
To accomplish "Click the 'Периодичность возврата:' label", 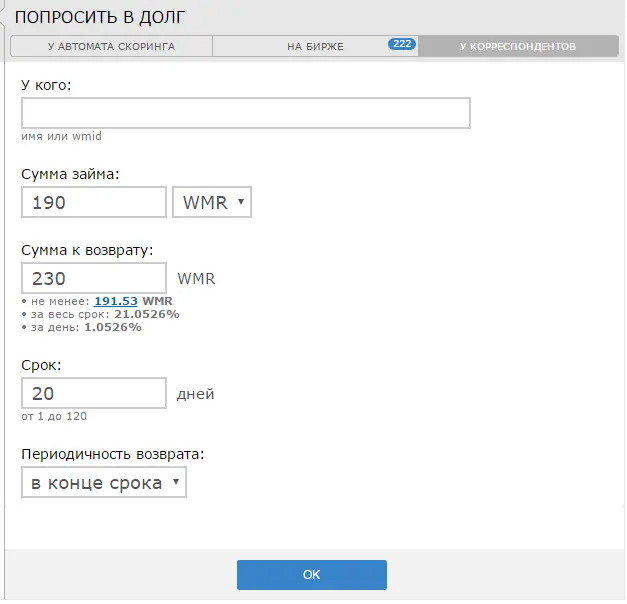I will (x=113, y=455).
